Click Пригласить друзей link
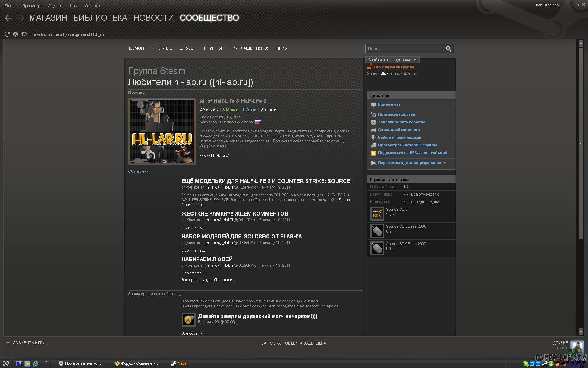 pos(397,114)
